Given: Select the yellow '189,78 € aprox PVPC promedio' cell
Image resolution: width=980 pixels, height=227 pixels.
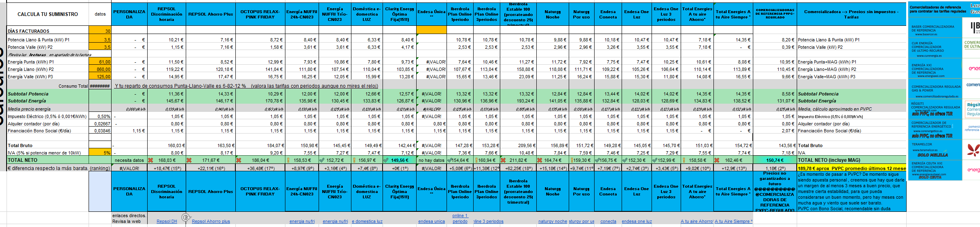Looking at the screenshot, I should (851, 168).
